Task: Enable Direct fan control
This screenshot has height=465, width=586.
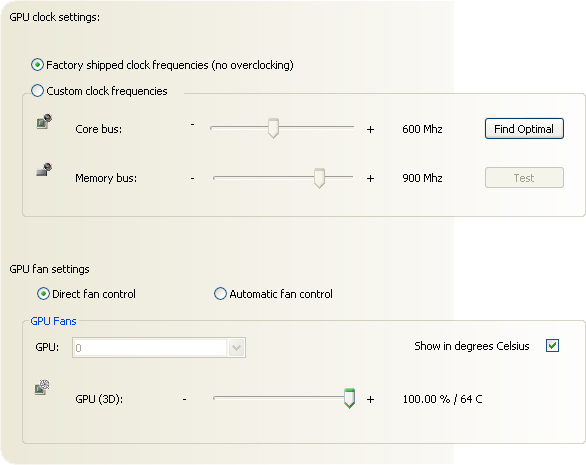Action: 43,294
